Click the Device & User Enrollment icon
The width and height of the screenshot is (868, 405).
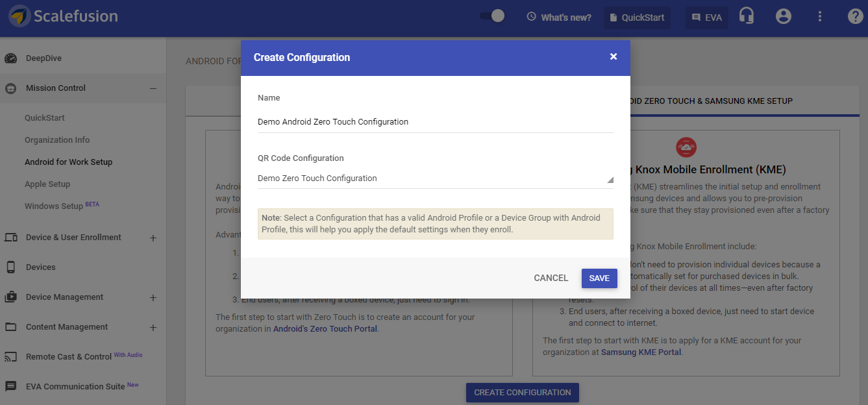[x=11, y=238]
